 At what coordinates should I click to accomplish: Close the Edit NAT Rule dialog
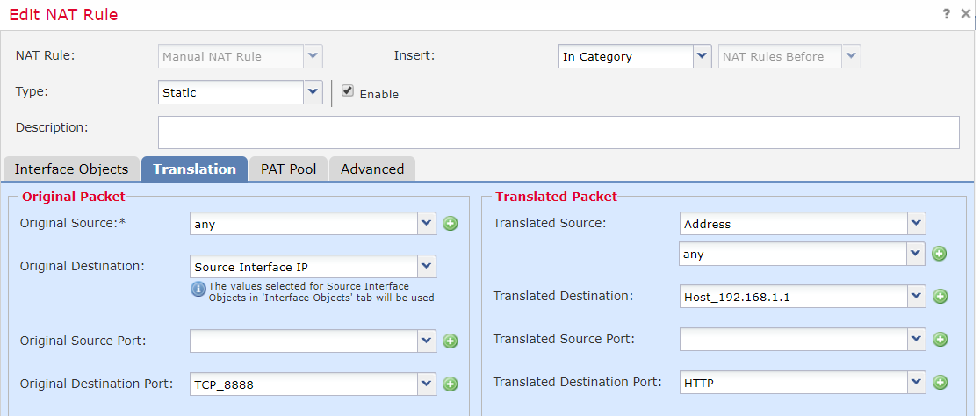(966, 14)
